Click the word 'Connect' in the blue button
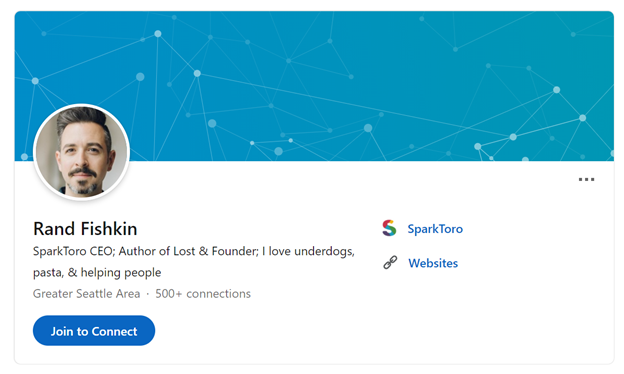The width and height of the screenshot is (624, 374). point(115,331)
